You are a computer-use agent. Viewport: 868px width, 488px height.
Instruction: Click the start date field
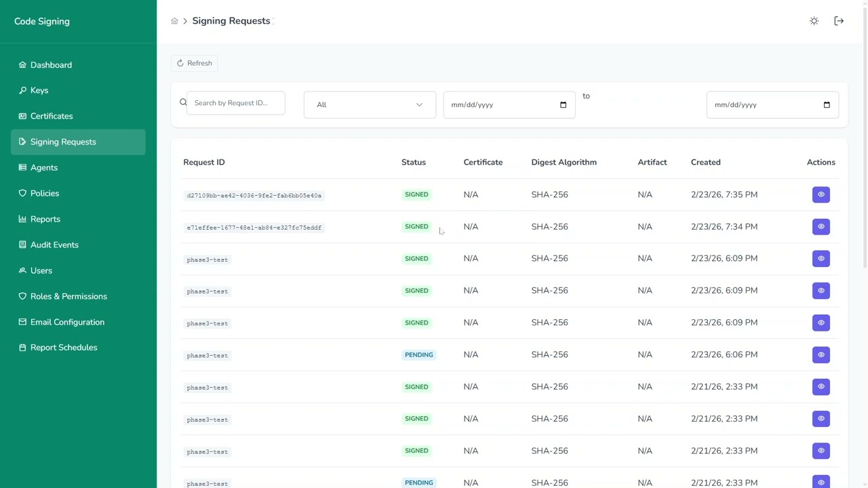pyautogui.click(x=509, y=105)
